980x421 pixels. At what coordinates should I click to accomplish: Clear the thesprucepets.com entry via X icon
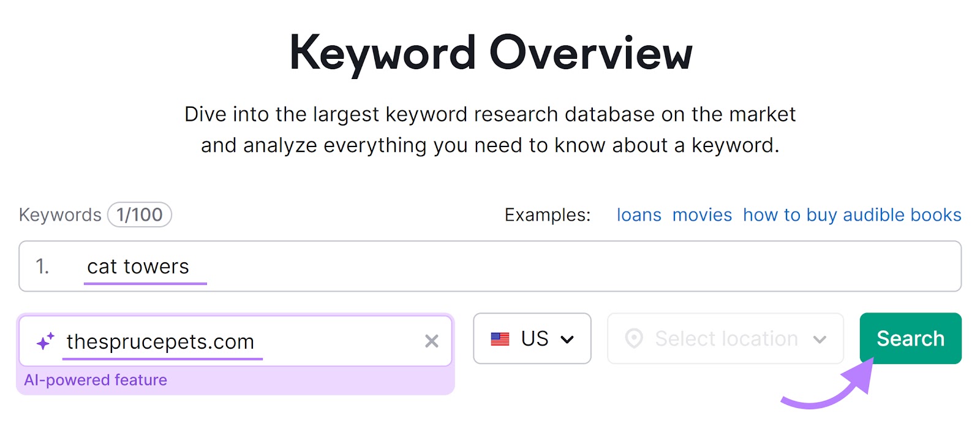coord(432,341)
